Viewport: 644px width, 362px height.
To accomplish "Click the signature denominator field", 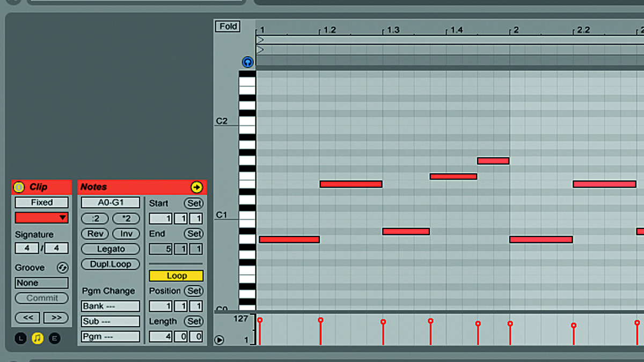I will 56,248.
